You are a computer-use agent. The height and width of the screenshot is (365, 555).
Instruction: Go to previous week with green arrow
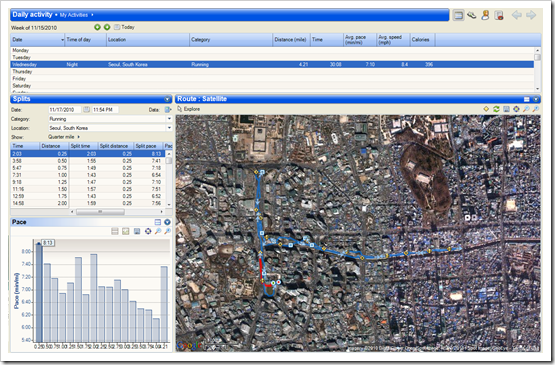[97, 27]
